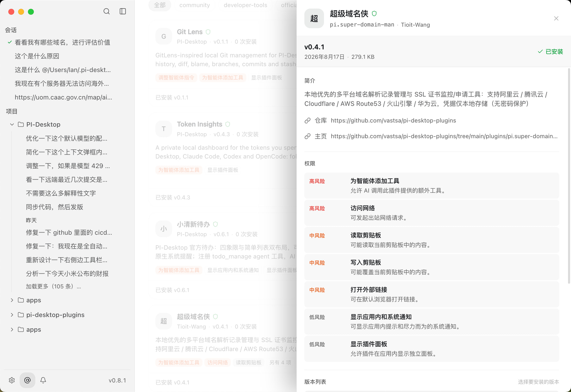The image size is (571, 392).
Task: Open 简化一下这个上下文弹框内... conversation
Action: tap(67, 152)
